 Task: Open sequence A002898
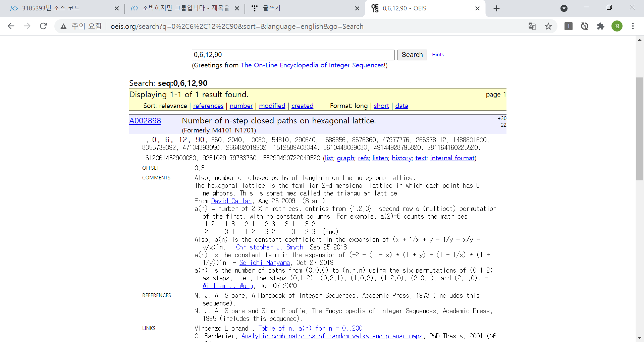click(x=145, y=121)
